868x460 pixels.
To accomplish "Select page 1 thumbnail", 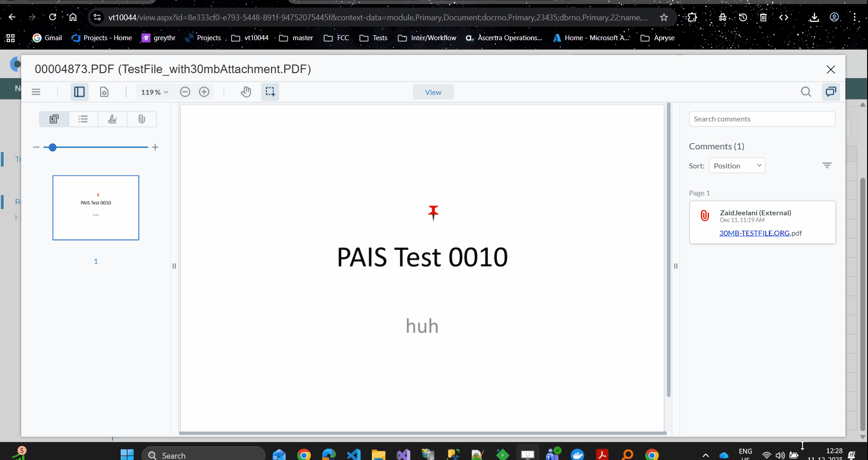I will pyautogui.click(x=96, y=208).
